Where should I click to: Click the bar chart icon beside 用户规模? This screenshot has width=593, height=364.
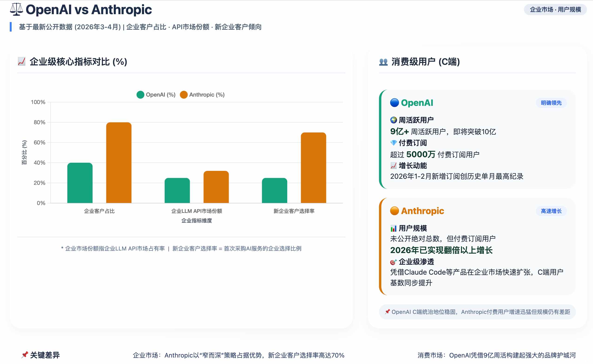pos(393,228)
